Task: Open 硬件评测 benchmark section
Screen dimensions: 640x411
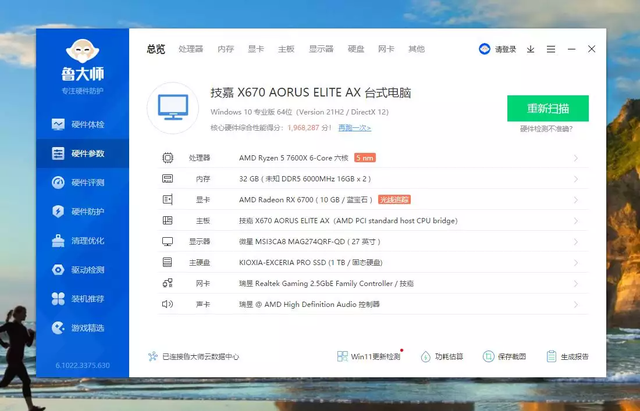Action: tap(78, 182)
